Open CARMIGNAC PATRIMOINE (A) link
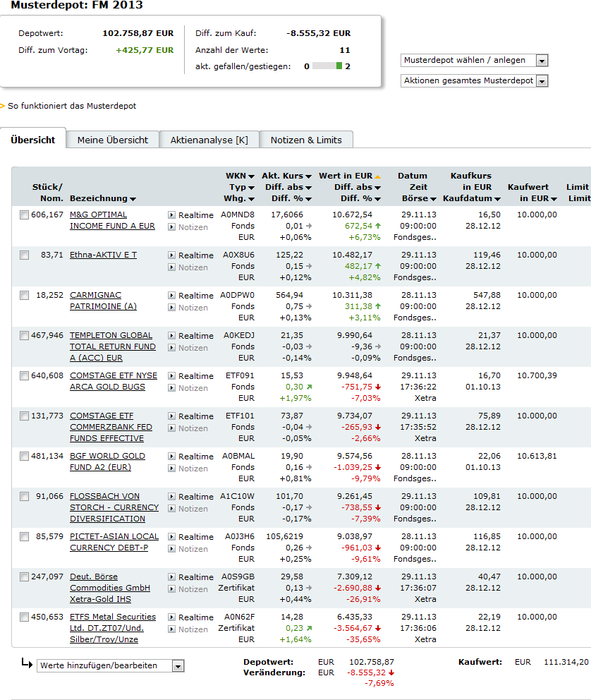 (x=103, y=301)
